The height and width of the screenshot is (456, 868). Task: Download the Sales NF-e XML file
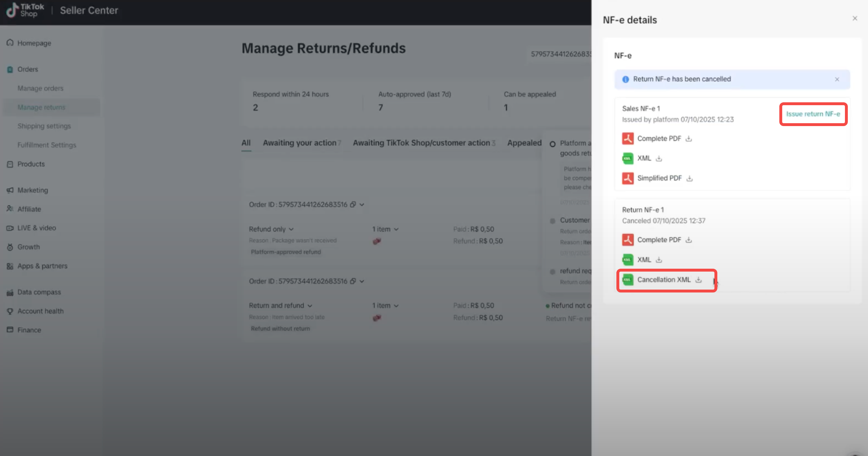click(659, 158)
